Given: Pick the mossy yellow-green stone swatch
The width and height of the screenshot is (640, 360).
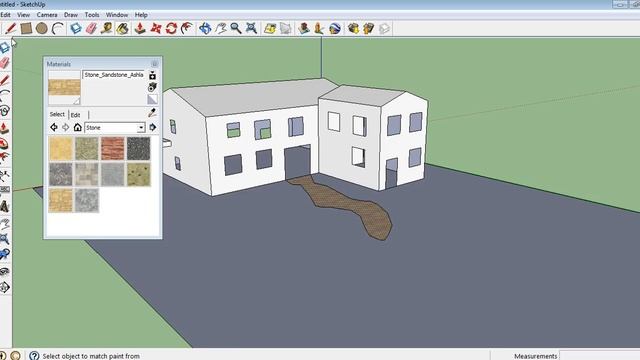Looking at the screenshot, I should tap(138, 174).
